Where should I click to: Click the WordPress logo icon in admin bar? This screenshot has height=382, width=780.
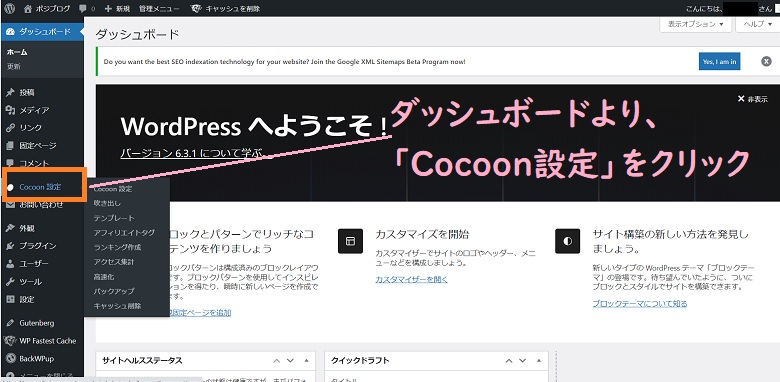pyautogui.click(x=10, y=8)
